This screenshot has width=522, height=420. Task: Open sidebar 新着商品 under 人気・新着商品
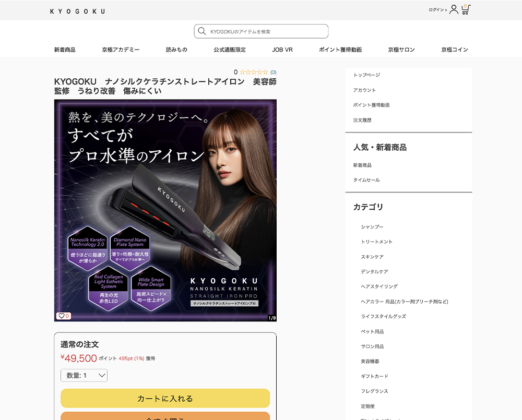tap(362, 165)
